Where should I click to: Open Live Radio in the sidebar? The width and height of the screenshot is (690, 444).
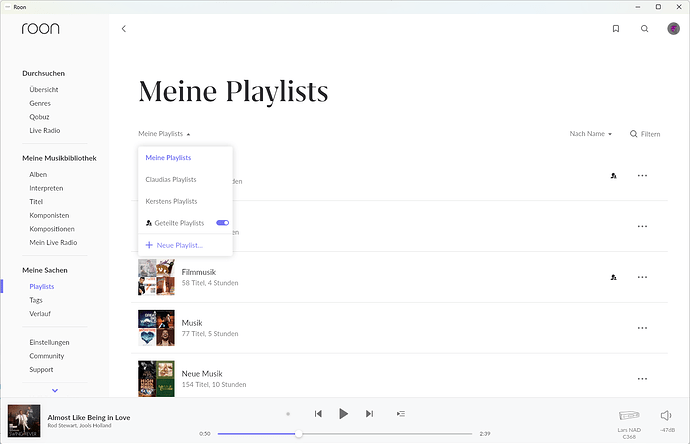coord(45,130)
